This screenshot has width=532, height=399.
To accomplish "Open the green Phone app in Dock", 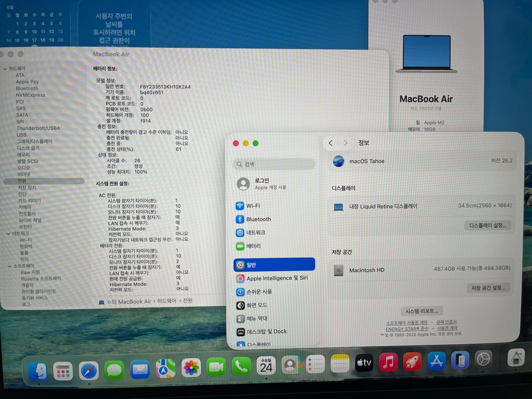I will click(241, 367).
